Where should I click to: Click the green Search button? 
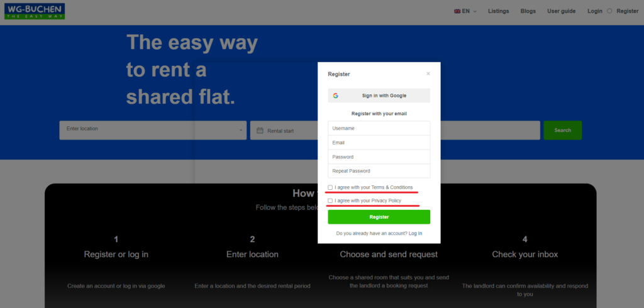[x=562, y=130]
